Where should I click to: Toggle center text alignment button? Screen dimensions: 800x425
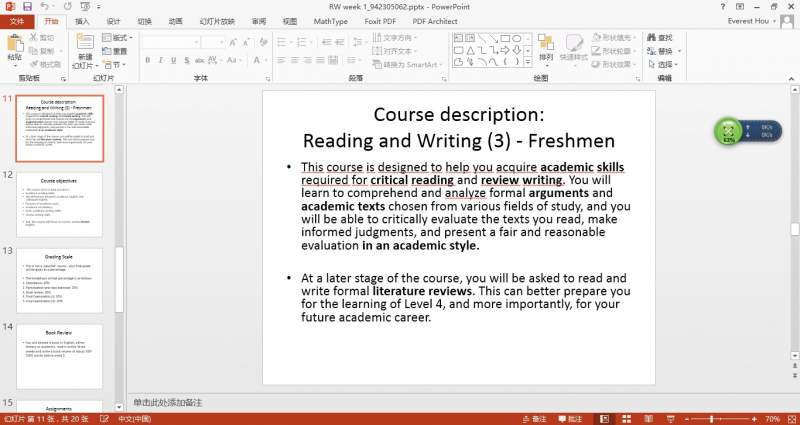[294, 60]
